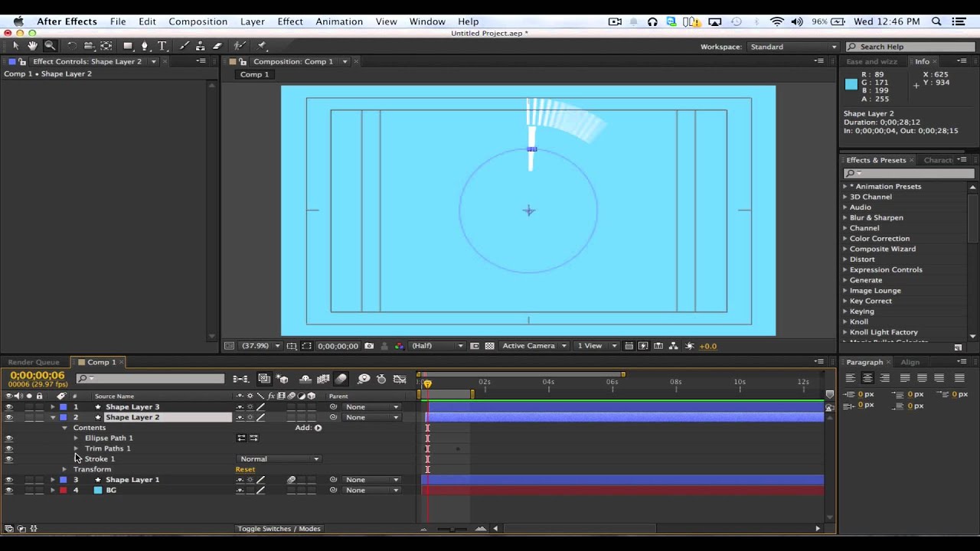Screen dimensions: 980x551
Task: Hide BG layer with eye toggle
Action: click(x=9, y=490)
